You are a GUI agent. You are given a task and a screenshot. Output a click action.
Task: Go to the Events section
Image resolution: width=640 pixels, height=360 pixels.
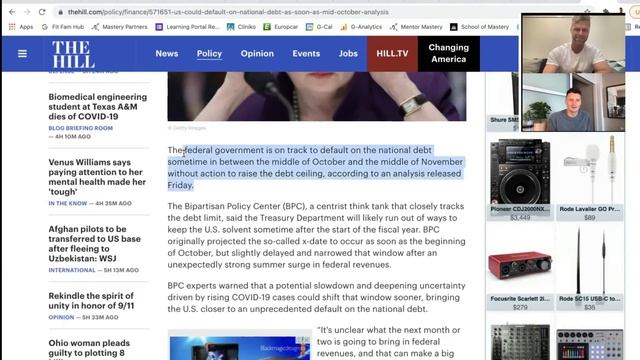point(306,53)
